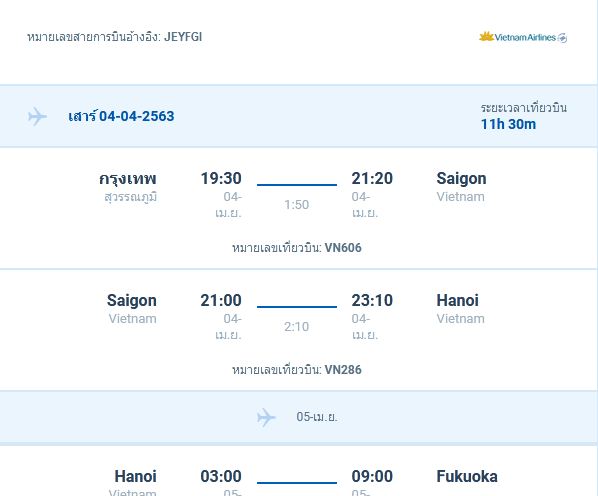Click the Hanoi destination of flight VN286
The image size is (598, 496).
pyautogui.click(x=458, y=300)
